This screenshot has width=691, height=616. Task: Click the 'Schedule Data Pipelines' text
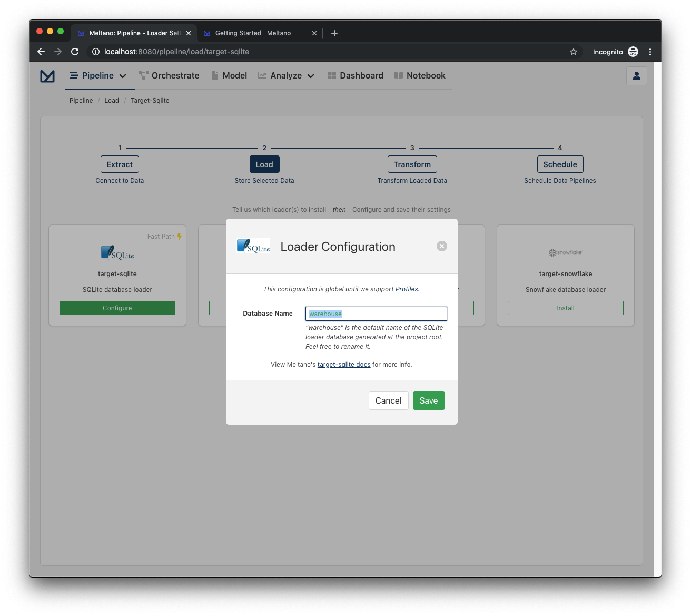point(560,181)
